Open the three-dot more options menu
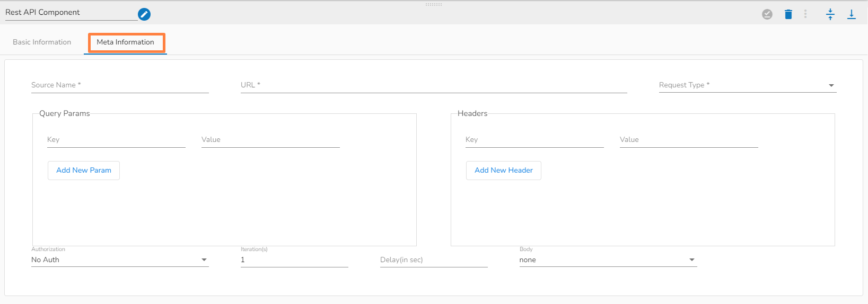The image size is (868, 304). (805, 14)
